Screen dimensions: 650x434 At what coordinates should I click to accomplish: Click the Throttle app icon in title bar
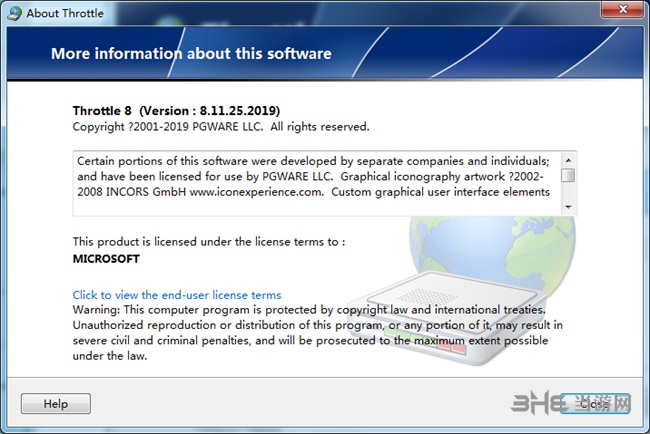point(15,13)
